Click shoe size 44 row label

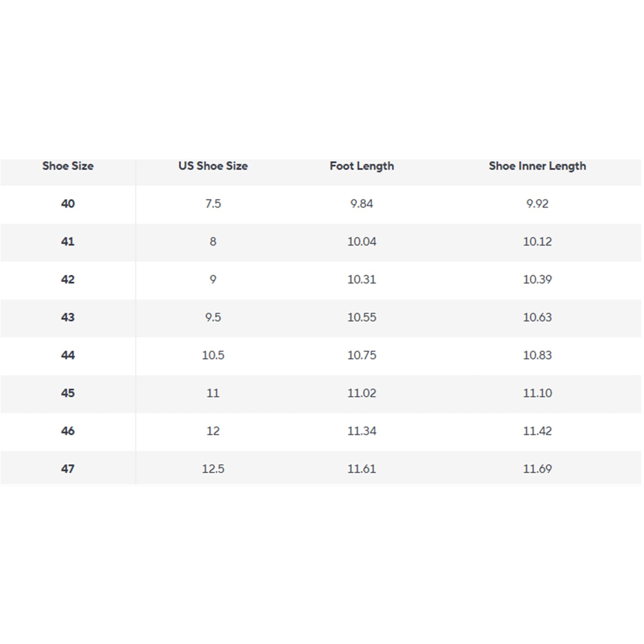(x=68, y=355)
